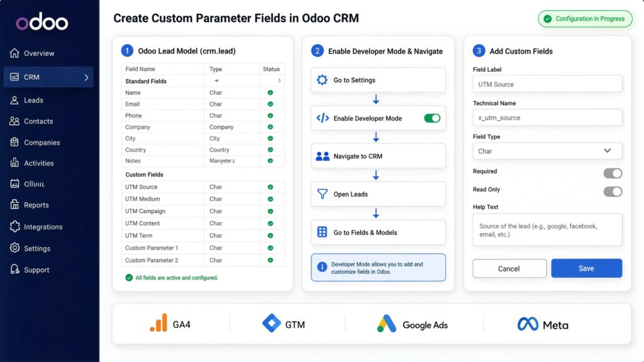Toggle the Required switch
This screenshot has height=362, width=644.
(x=613, y=173)
